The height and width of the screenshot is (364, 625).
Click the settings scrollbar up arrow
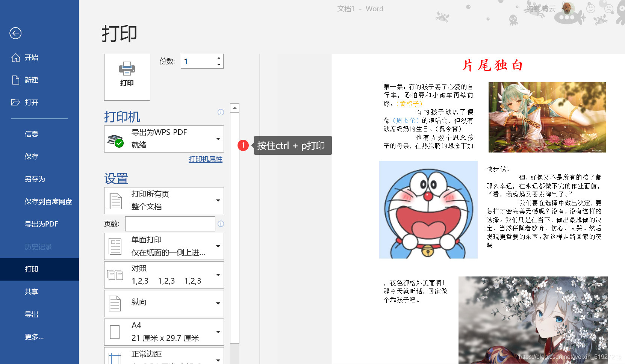(x=235, y=108)
